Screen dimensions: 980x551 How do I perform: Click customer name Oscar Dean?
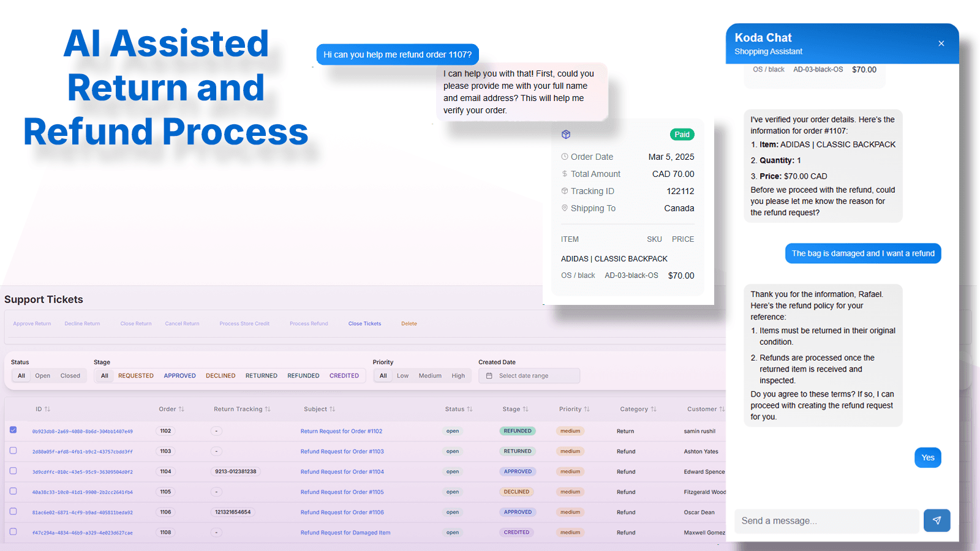699,512
